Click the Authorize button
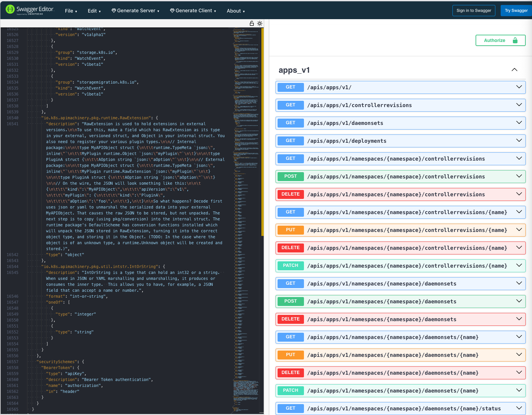This screenshot has height=415, width=532. 494,40
